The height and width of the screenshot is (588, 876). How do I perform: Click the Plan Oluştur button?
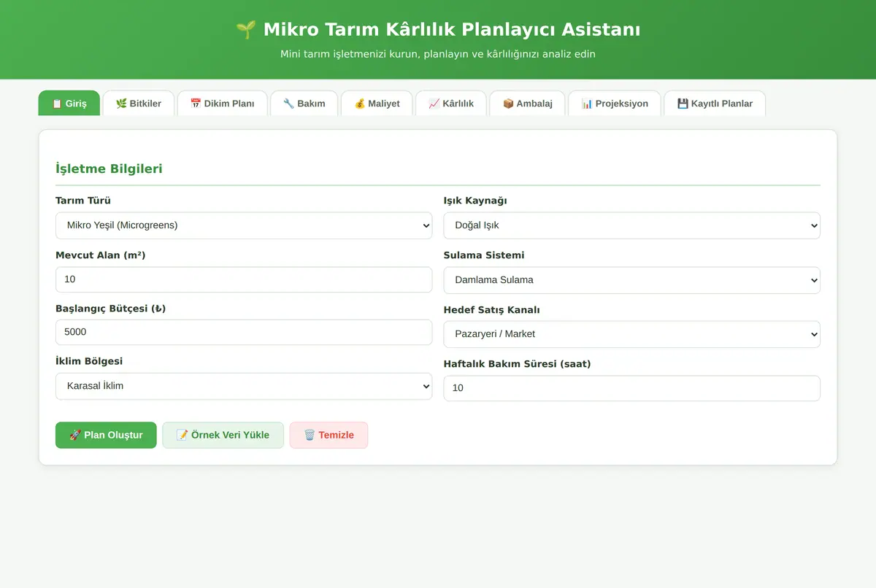(x=106, y=435)
